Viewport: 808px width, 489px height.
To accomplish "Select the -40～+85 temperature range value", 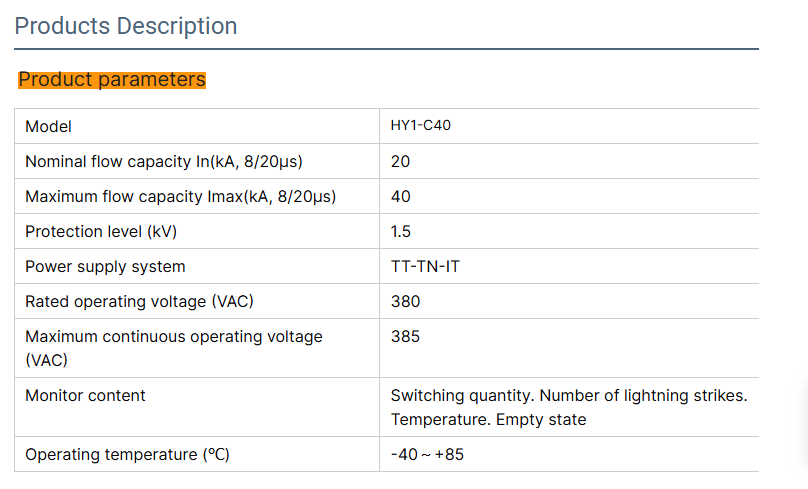I will (x=427, y=454).
